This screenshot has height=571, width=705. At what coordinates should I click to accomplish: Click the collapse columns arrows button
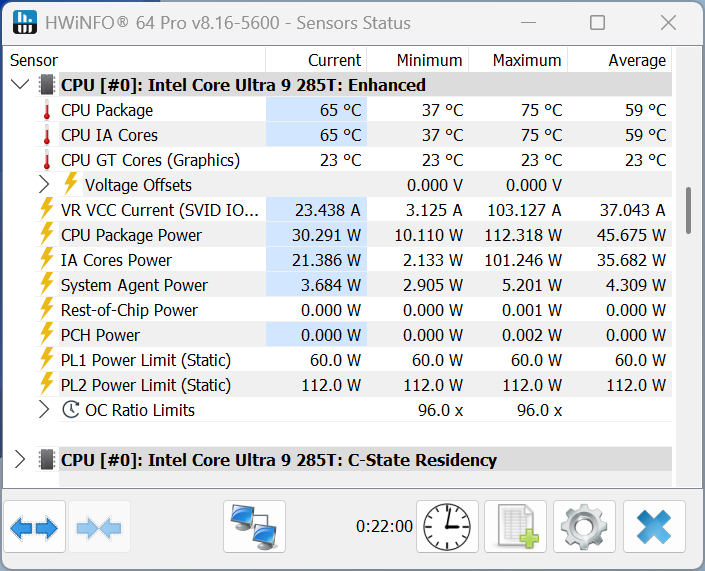click(99, 527)
